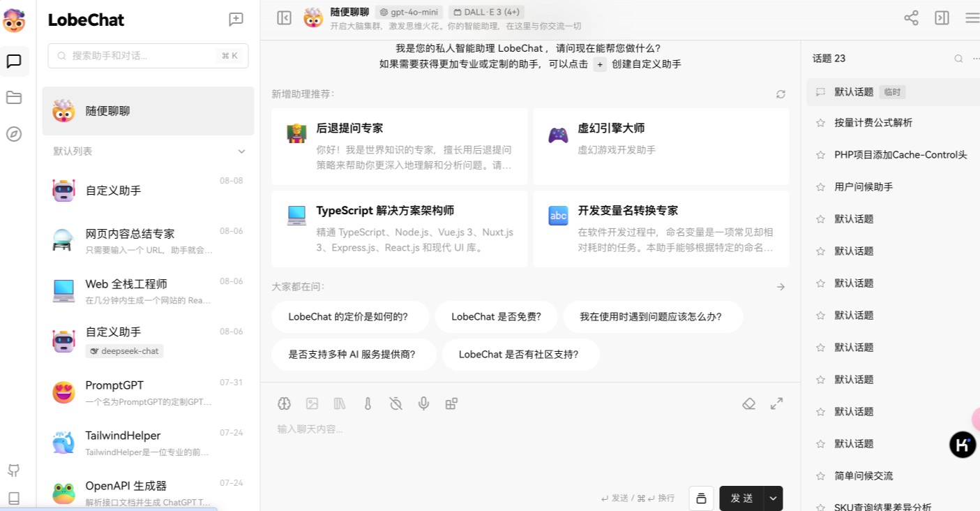Select the 默认话题 临时 topic
The height and width of the screenshot is (511, 980).
point(894,92)
